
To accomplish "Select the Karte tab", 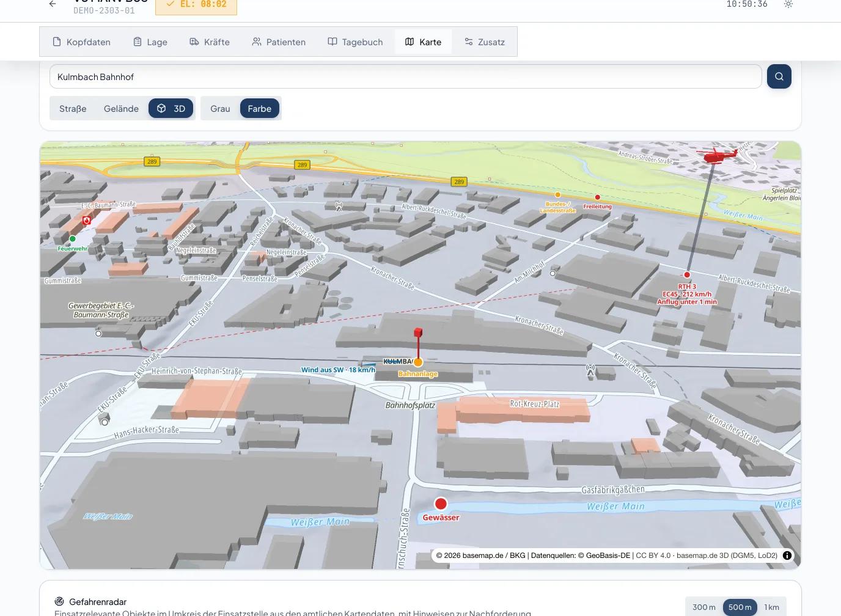I will [x=423, y=42].
